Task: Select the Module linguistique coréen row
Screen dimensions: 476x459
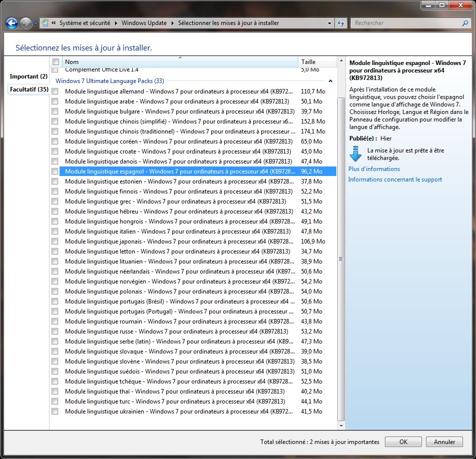Action: (x=198, y=141)
